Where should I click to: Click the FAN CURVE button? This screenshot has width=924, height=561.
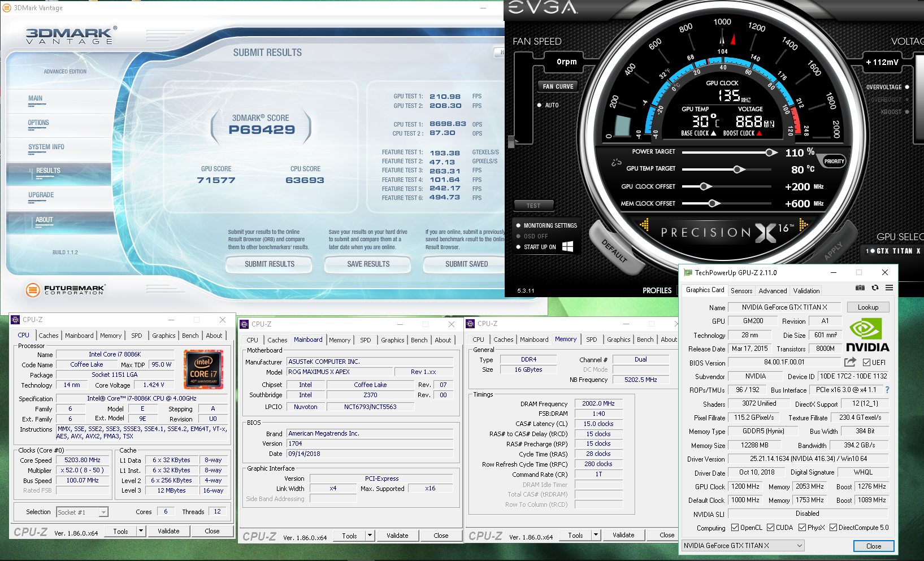pyautogui.click(x=558, y=86)
